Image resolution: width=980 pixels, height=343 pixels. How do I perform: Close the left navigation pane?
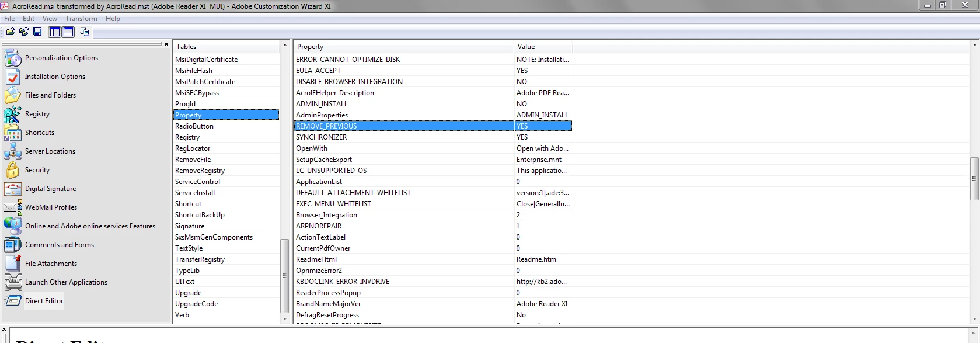[166, 44]
